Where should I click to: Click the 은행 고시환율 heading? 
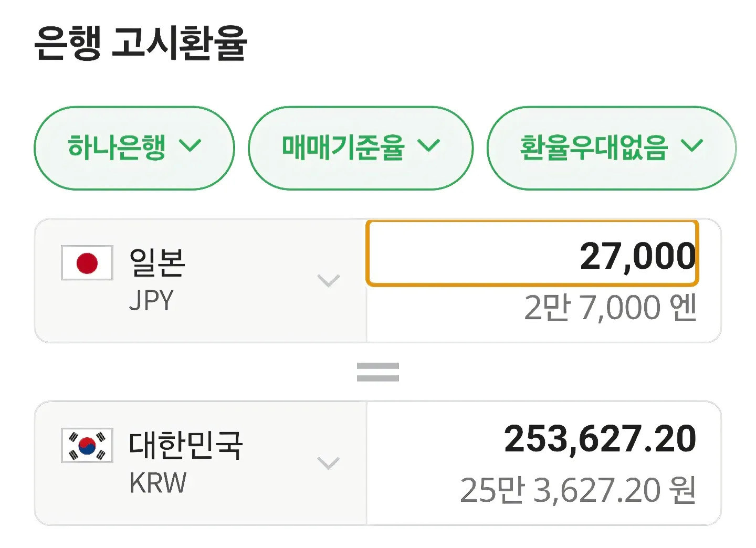(x=140, y=43)
